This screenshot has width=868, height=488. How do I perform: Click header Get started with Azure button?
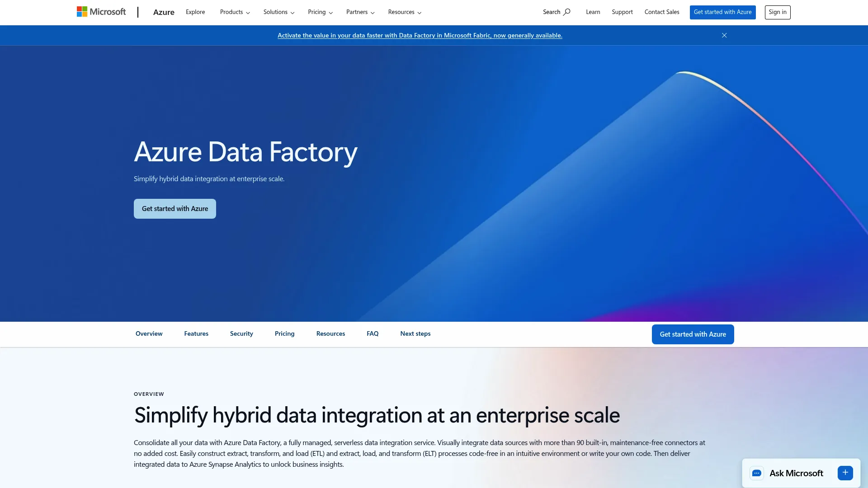[722, 12]
